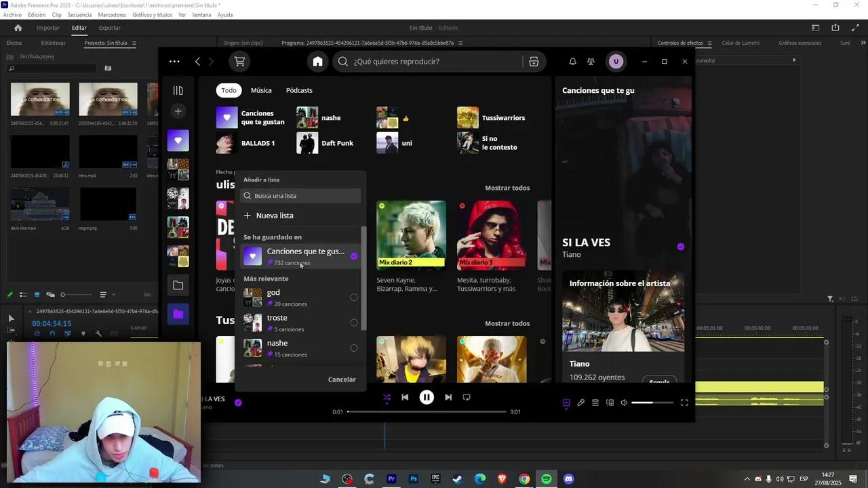Switch to the Exportar workspace tab
Image resolution: width=868 pixels, height=488 pixels.
(109, 28)
